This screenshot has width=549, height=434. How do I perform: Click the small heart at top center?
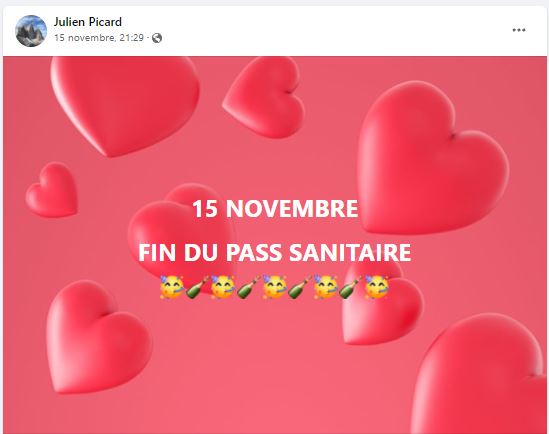coord(264,97)
